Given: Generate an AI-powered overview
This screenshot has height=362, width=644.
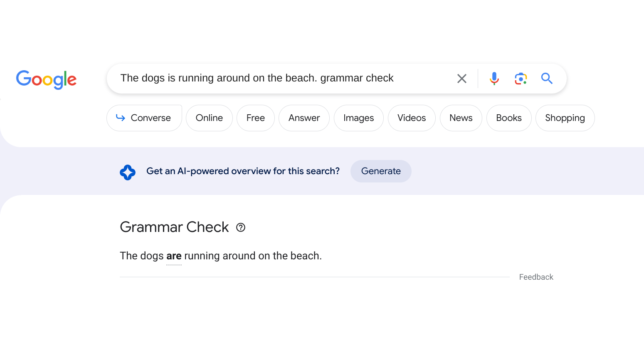Looking at the screenshot, I should [380, 171].
